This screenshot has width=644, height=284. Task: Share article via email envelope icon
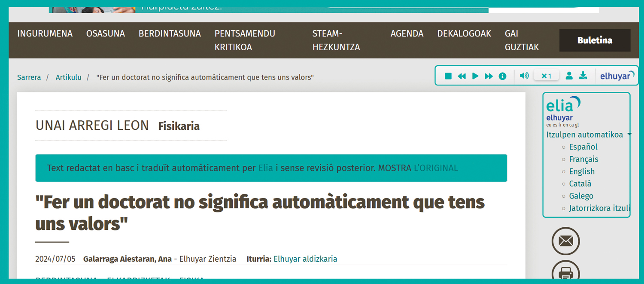pos(565,241)
